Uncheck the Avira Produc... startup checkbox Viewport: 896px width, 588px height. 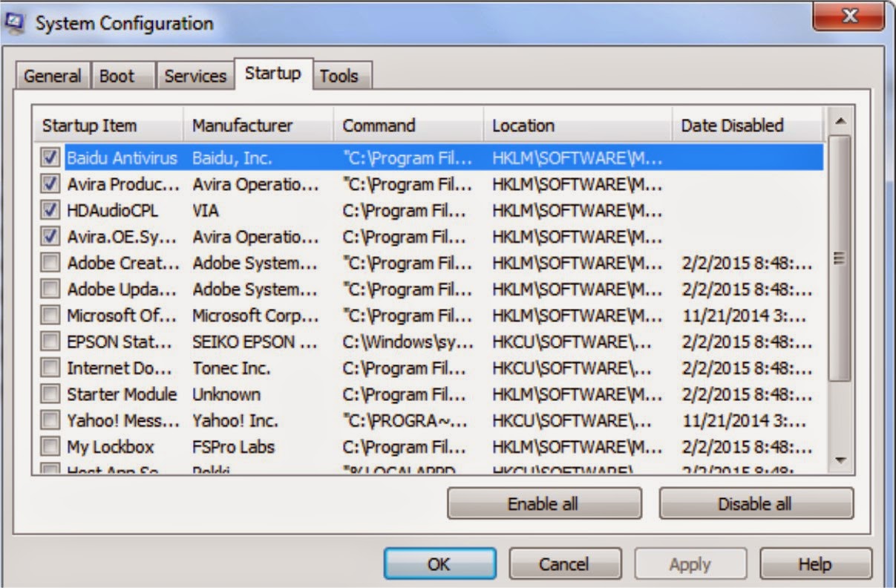point(50,184)
